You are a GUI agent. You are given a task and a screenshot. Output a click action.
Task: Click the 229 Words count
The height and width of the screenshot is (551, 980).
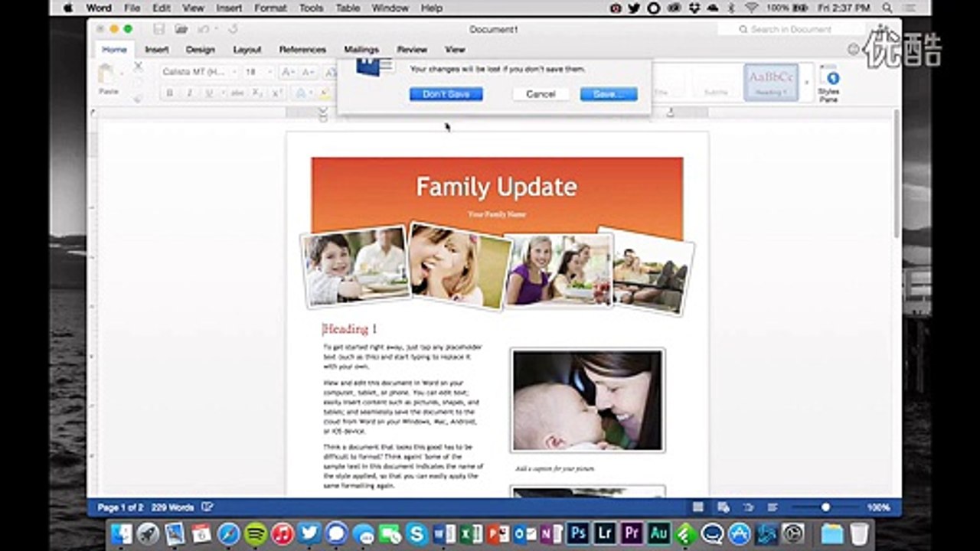172,507
